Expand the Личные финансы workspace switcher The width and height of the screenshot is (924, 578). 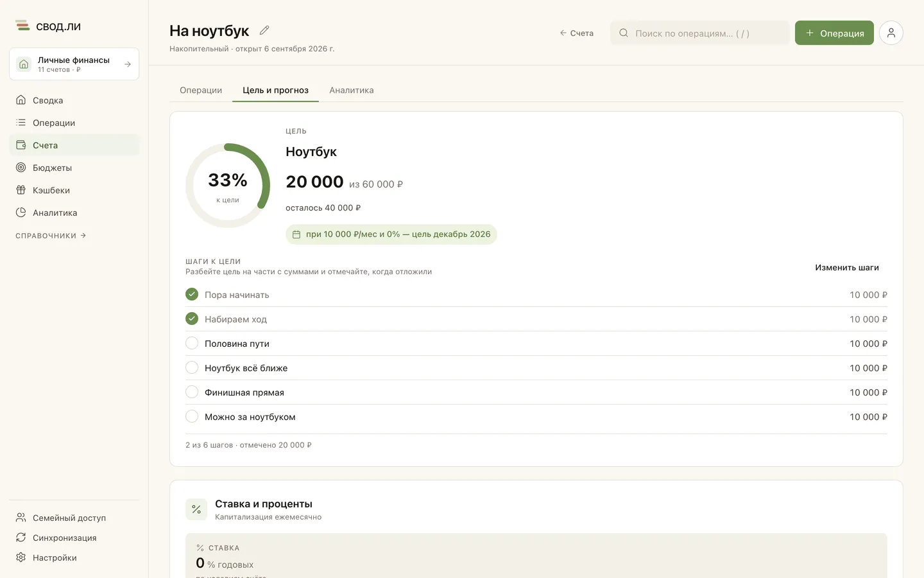(x=74, y=64)
